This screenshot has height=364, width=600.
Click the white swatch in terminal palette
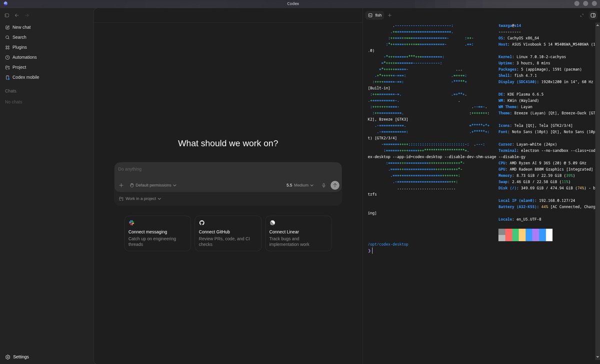pos(549,235)
